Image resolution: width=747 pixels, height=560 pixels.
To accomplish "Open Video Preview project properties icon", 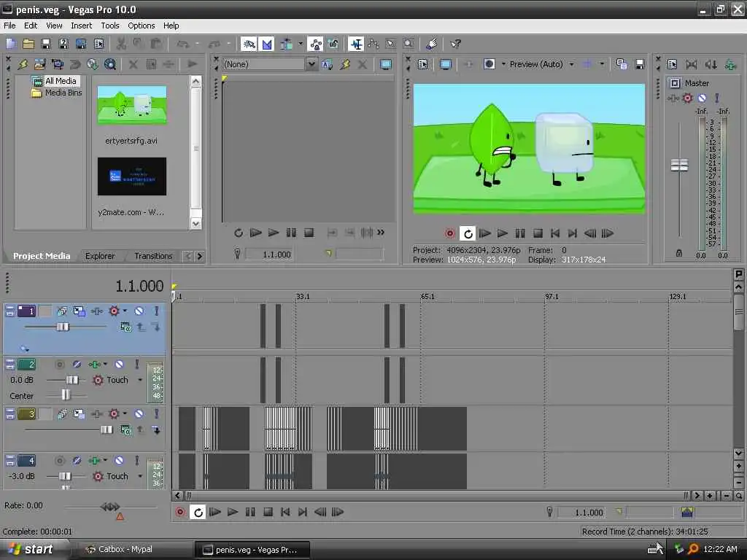I will (x=422, y=64).
